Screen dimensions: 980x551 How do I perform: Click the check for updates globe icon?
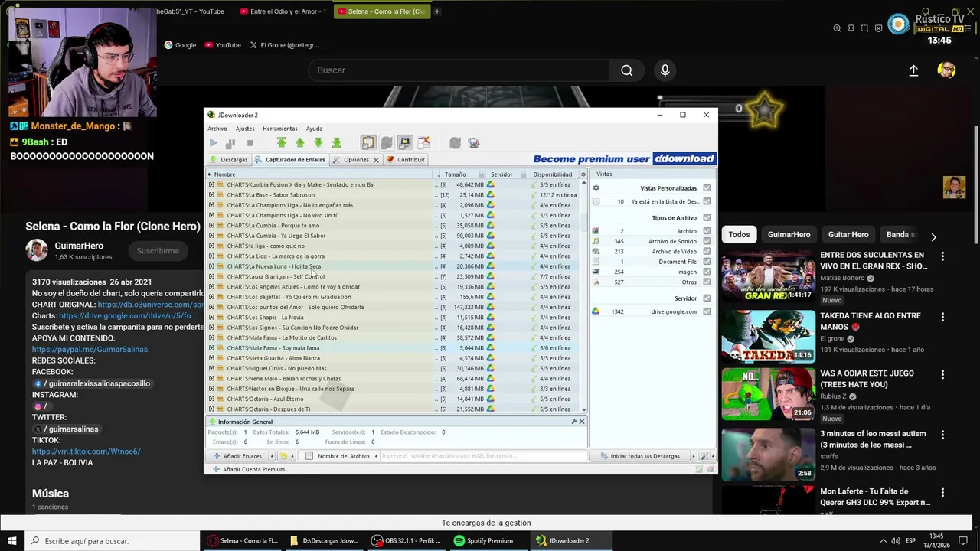tap(473, 143)
